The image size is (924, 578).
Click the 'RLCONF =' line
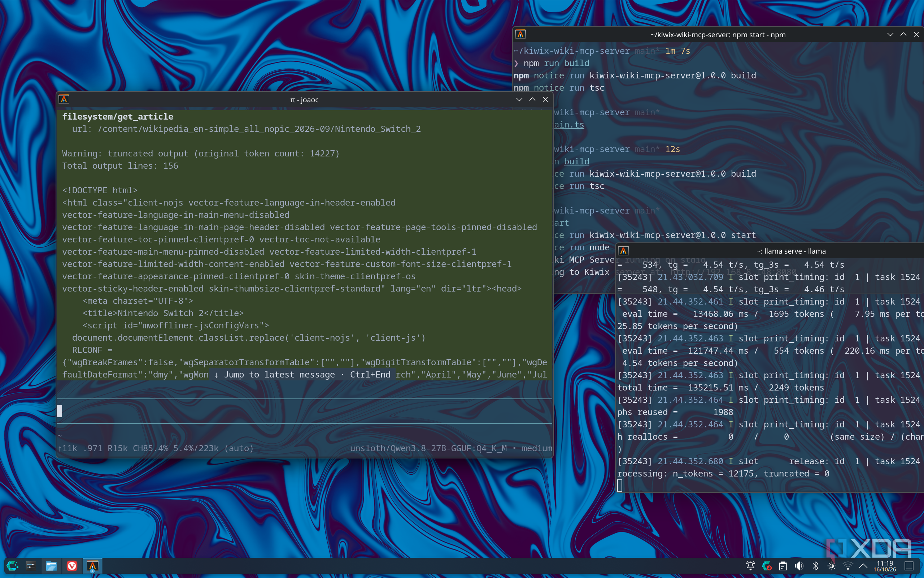(92, 350)
